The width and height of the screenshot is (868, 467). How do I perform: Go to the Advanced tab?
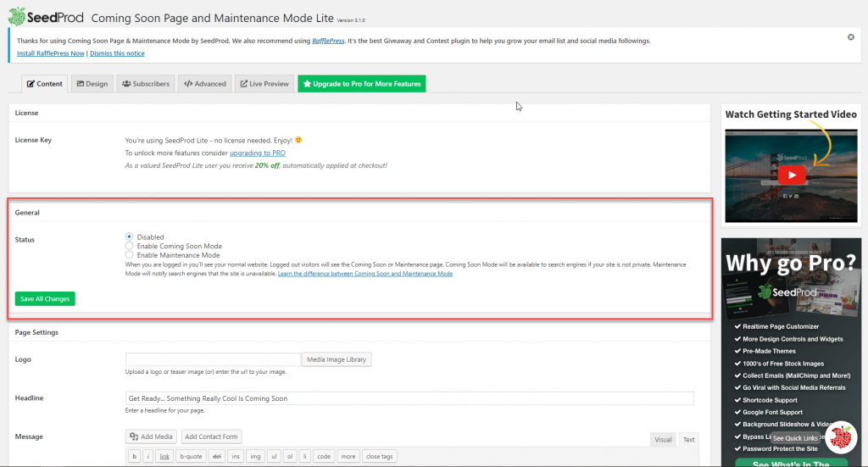pyautogui.click(x=204, y=84)
